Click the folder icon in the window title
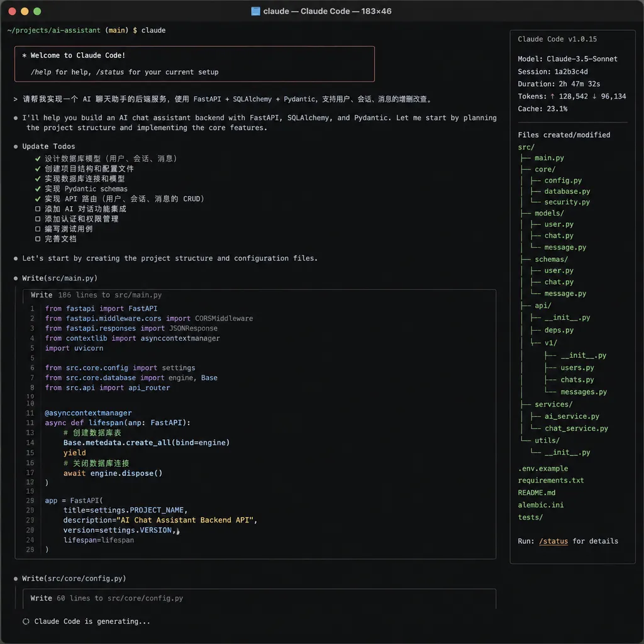This screenshot has height=644, width=644. tap(255, 11)
